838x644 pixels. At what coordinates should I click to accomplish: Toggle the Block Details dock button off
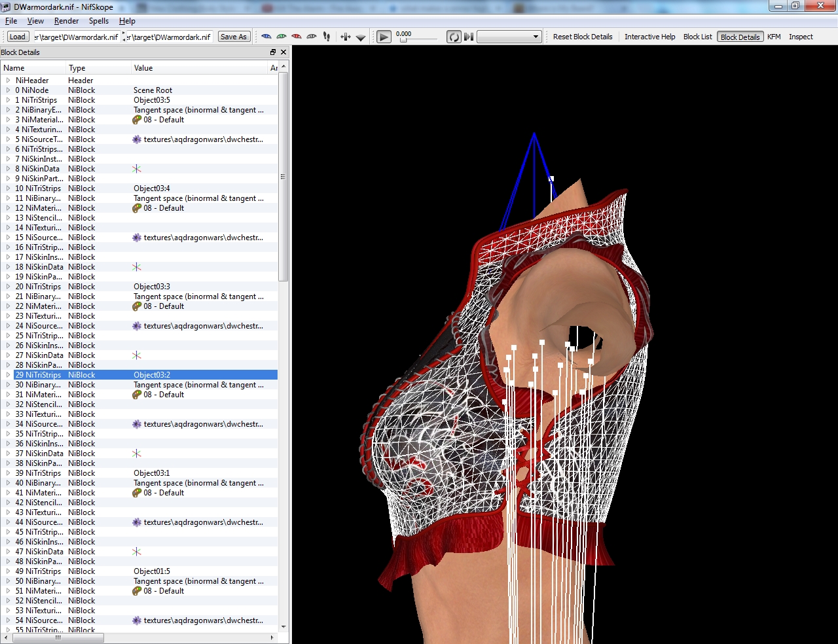click(x=740, y=37)
